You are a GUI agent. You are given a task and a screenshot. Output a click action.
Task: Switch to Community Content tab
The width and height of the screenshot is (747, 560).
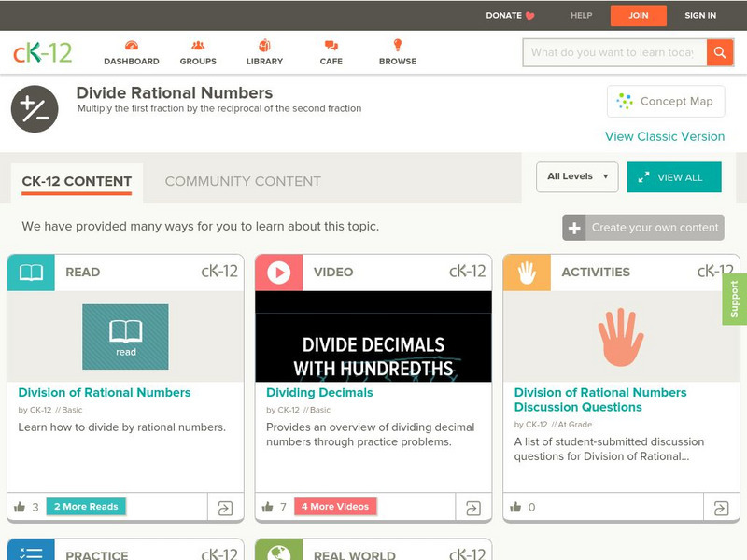(x=243, y=181)
